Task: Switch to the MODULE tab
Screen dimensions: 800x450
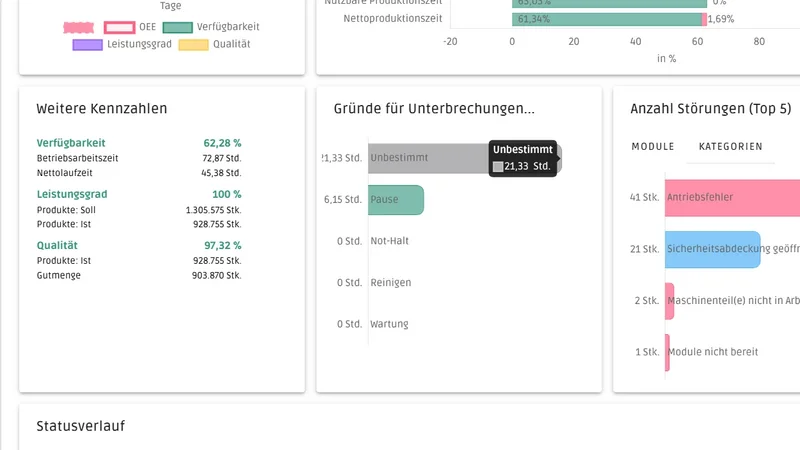Action: pyautogui.click(x=653, y=146)
